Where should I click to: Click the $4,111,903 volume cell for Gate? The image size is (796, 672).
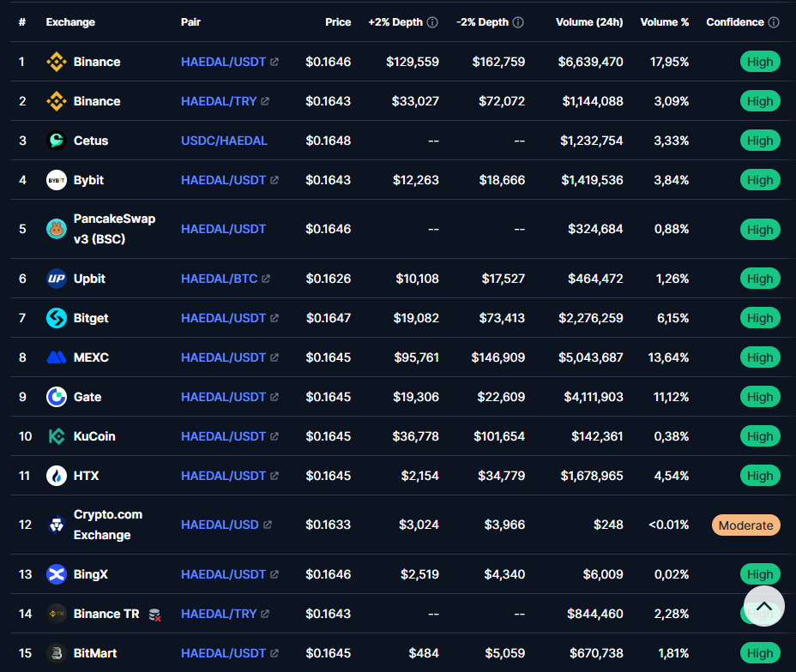pyautogui.click(x=594, y=397)
